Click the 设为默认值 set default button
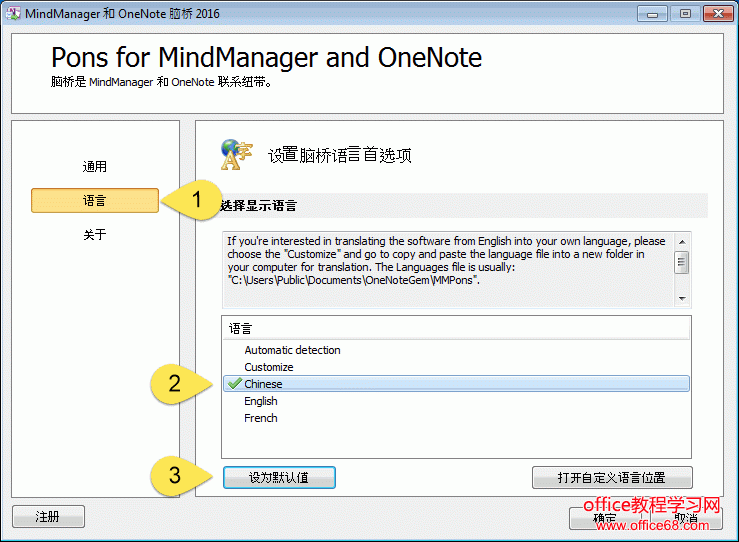Image resolution: width=739 pixels, height=542 pixels. [279, 477]
